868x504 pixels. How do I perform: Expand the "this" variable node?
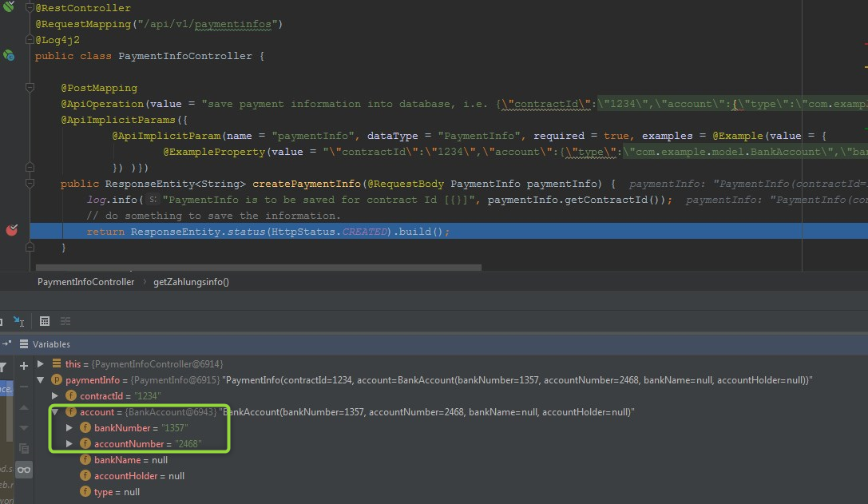click(x=42, y=363)
